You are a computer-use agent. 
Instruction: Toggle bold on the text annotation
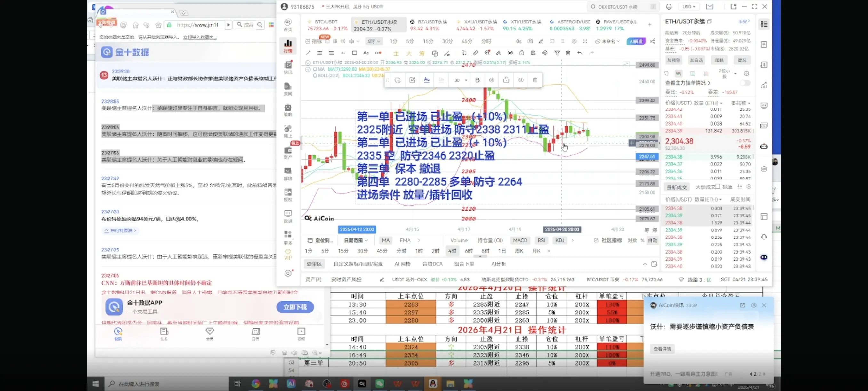point(477,80)
